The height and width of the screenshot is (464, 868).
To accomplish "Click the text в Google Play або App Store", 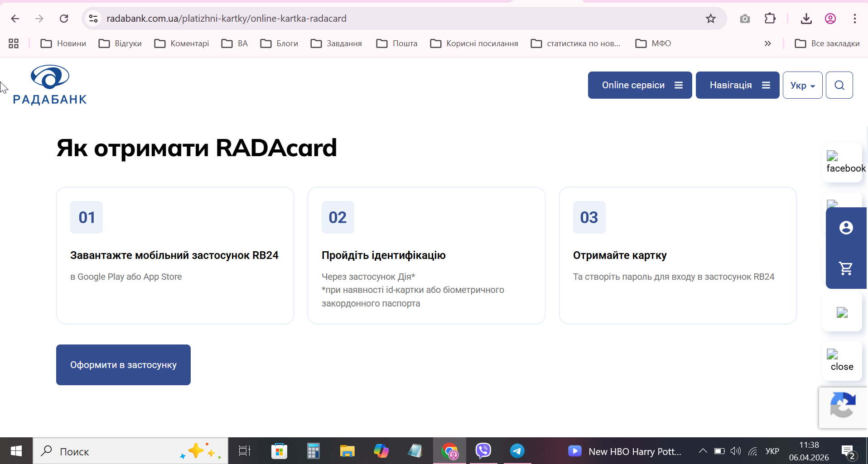I will pos(126,277).
